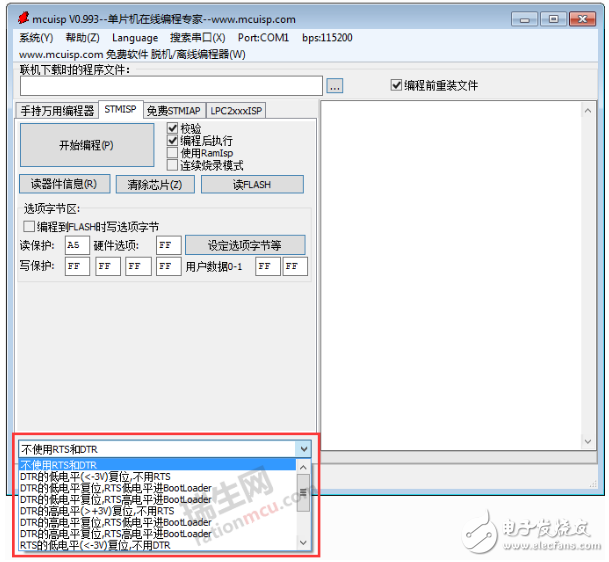Toggle 编程前重装文件 checkbox

coord(397,86)
